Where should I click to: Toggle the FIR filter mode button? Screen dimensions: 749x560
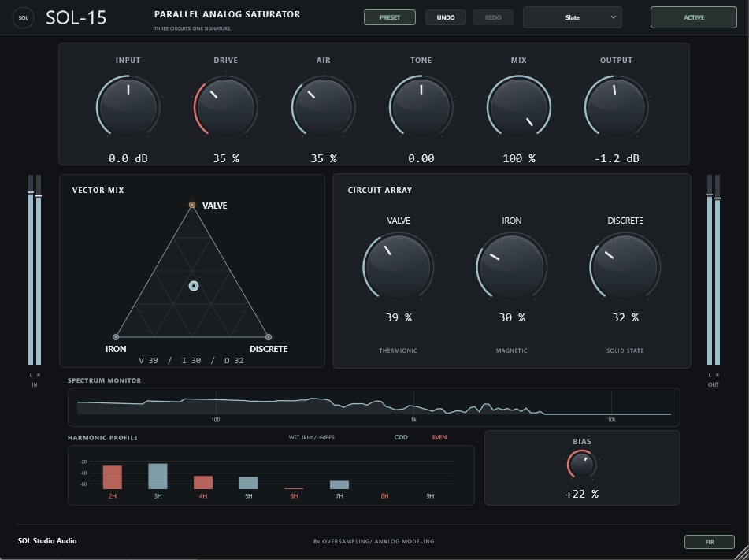coord(710,542)
